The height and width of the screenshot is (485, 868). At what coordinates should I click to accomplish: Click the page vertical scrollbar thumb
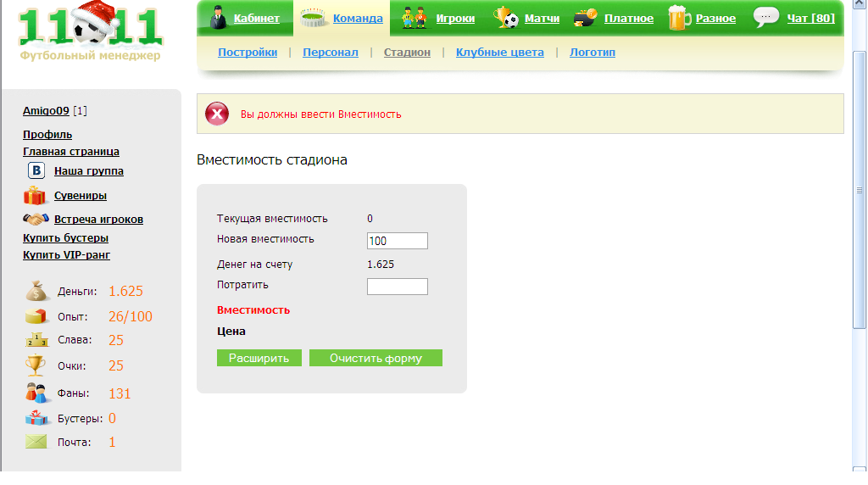[x=860, y=190]
